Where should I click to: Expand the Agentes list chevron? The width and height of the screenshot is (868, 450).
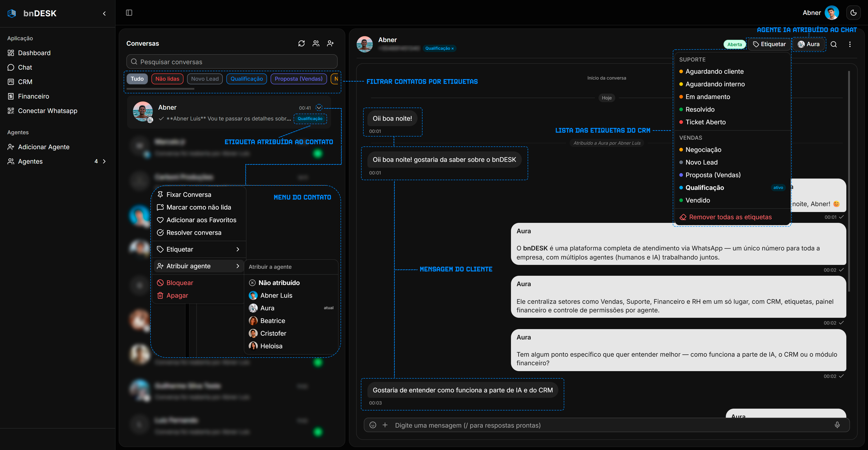(x=104, y=162)
